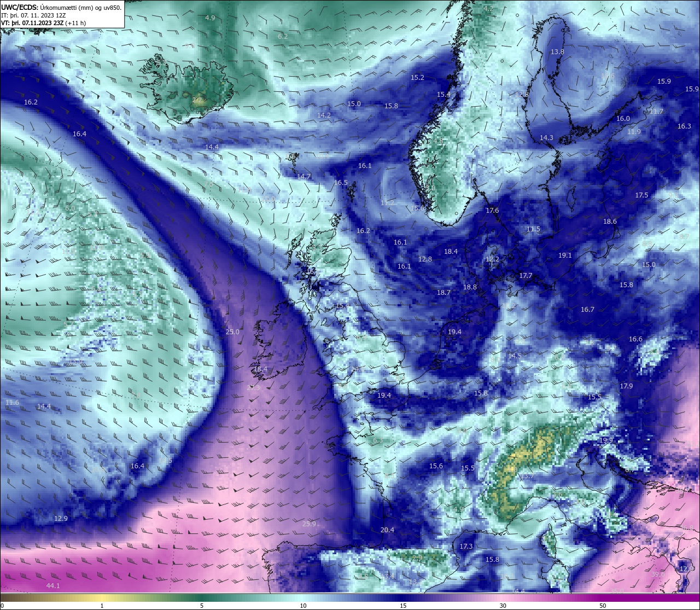Click the value 16.0 over southern Finland
Viewport: 700px width, 610px height.
coord(623,119)
